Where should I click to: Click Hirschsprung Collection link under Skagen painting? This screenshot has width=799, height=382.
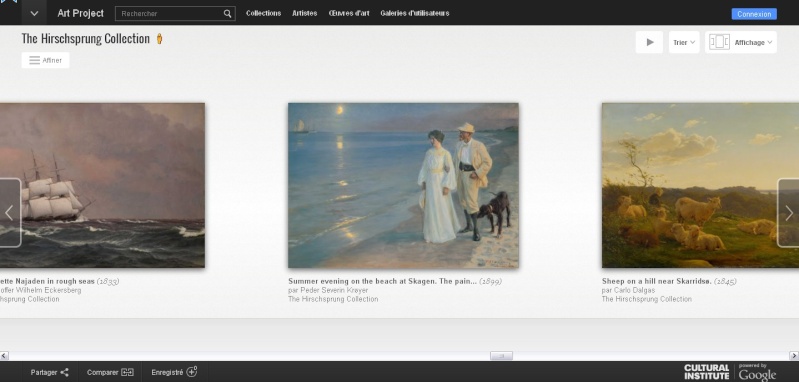pos(333,299)
